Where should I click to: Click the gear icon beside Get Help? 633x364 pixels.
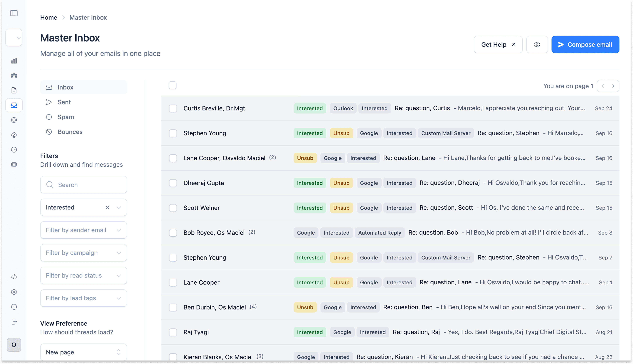537,45
